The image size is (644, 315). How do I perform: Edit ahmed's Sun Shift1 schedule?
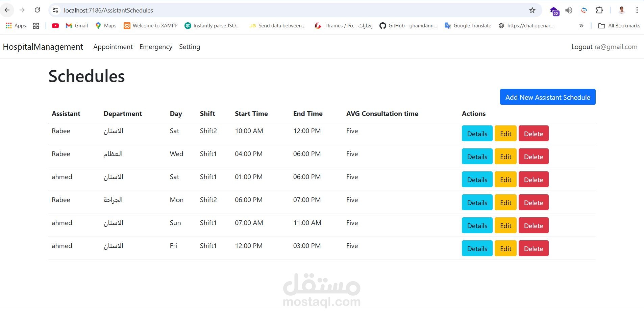tap(505, 225)
